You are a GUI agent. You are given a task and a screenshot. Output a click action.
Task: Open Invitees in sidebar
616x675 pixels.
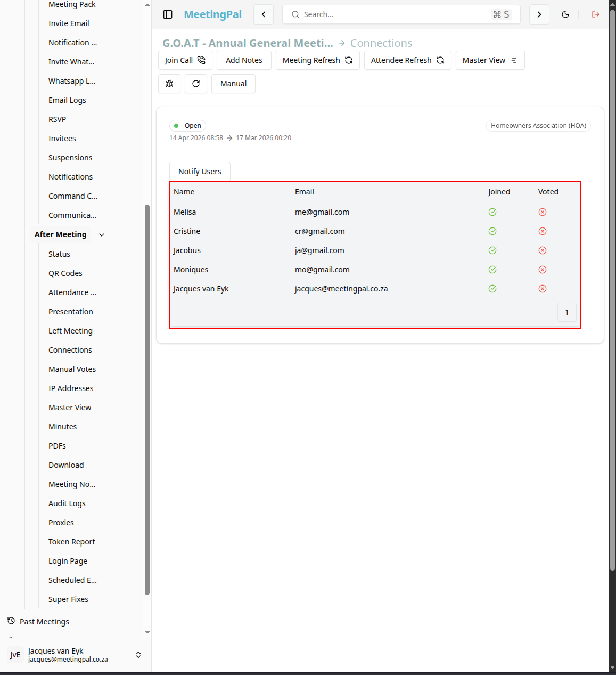point(62,139)
